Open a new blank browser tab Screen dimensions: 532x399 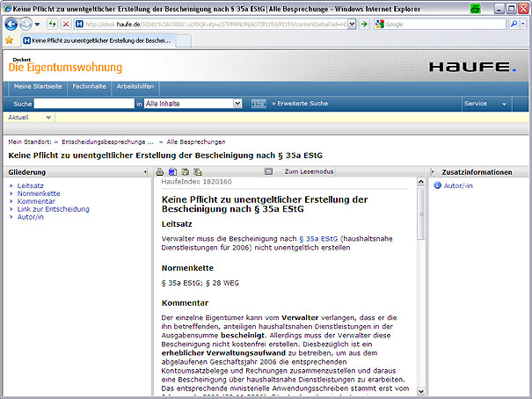[184, 41]
